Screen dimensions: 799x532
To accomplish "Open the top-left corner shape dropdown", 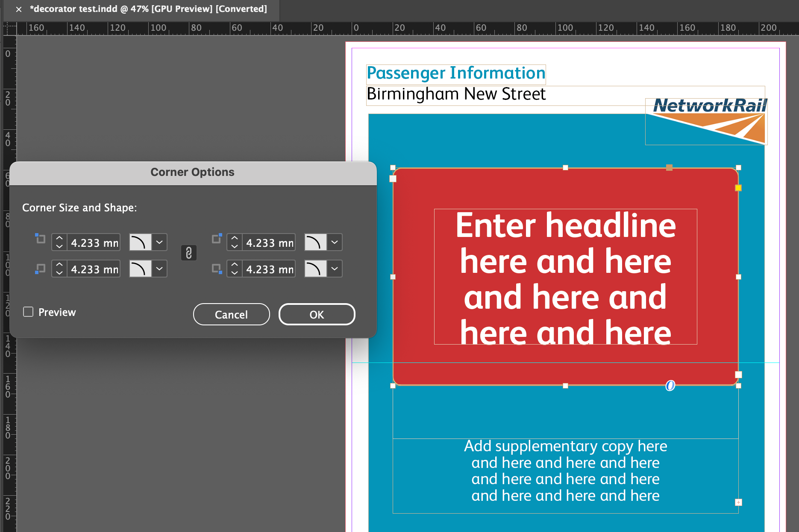I will 159,242.
